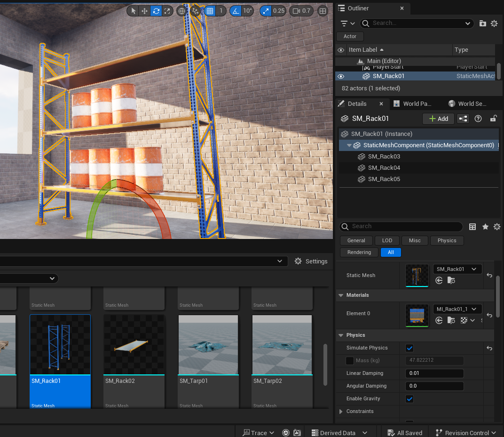504x437 pixels.
Task: Switch to the Details tab
Action: tap(357, 103)
